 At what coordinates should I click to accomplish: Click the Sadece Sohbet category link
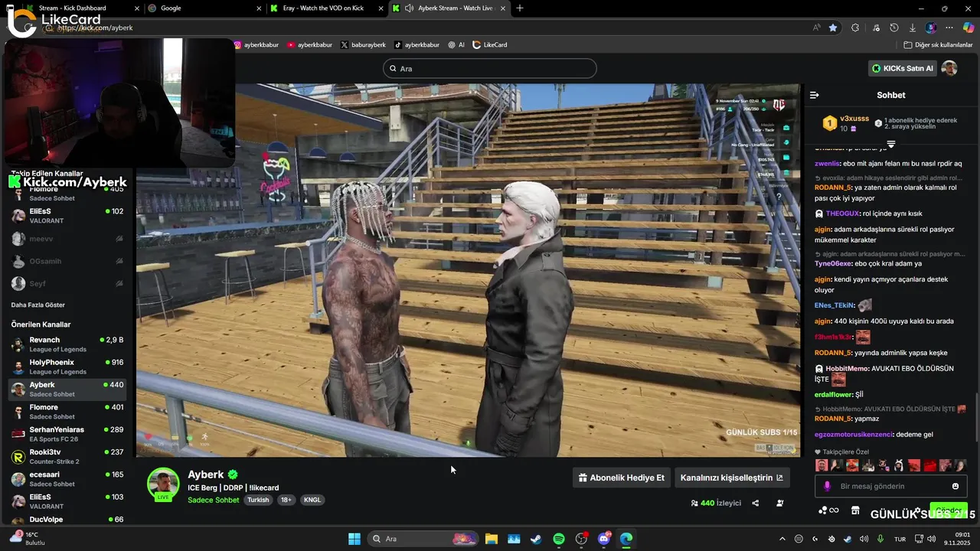click(214, 500)
